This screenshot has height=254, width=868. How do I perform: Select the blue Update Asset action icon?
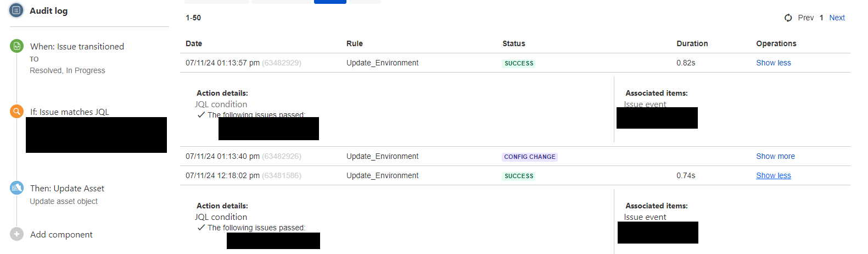pyautogui.click(x=16, y=188)
